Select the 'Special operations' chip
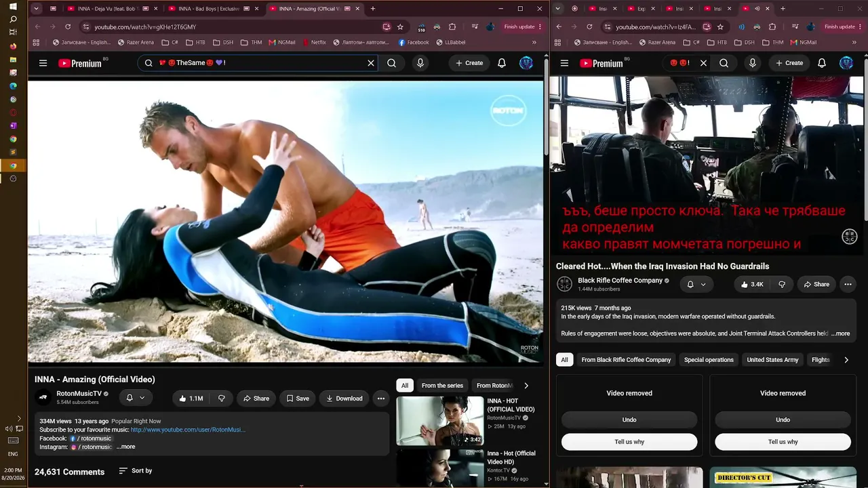 point(709,360)
